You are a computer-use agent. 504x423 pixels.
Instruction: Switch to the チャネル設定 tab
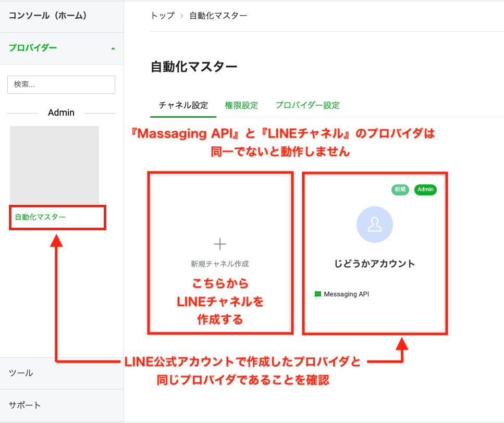pyautogui.click(x=183, y=105)
